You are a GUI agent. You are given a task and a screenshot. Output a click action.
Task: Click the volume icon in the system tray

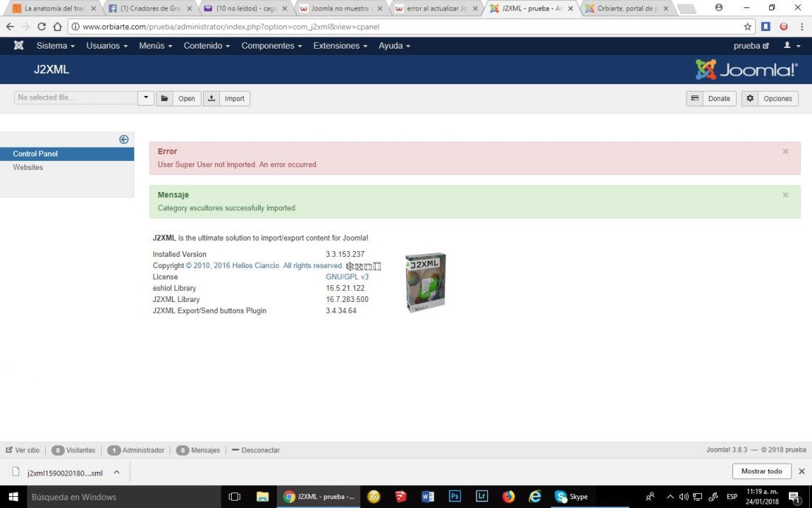coord(684,497)
